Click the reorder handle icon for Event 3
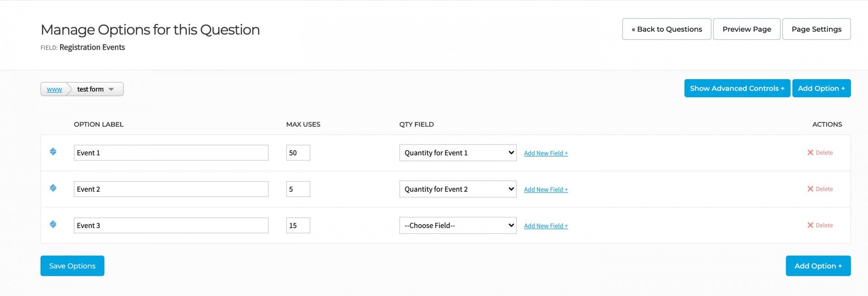This screenshot has width=868, height=296. pyautogui.click(x=53, y=225)
